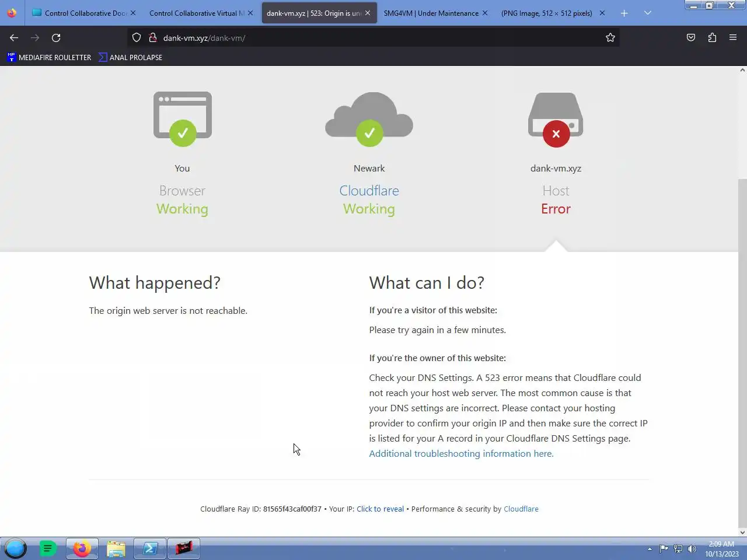
Task: Expand the list all tabs dropdown
Action: click(x=648, y=13)
